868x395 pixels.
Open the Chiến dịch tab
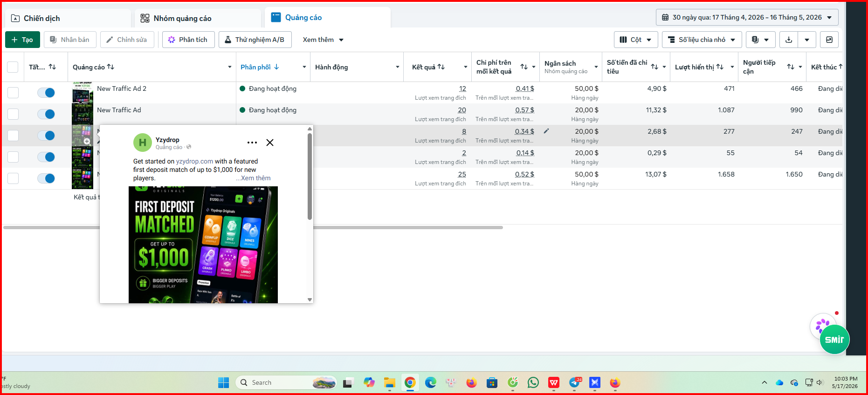click(68, 18)
